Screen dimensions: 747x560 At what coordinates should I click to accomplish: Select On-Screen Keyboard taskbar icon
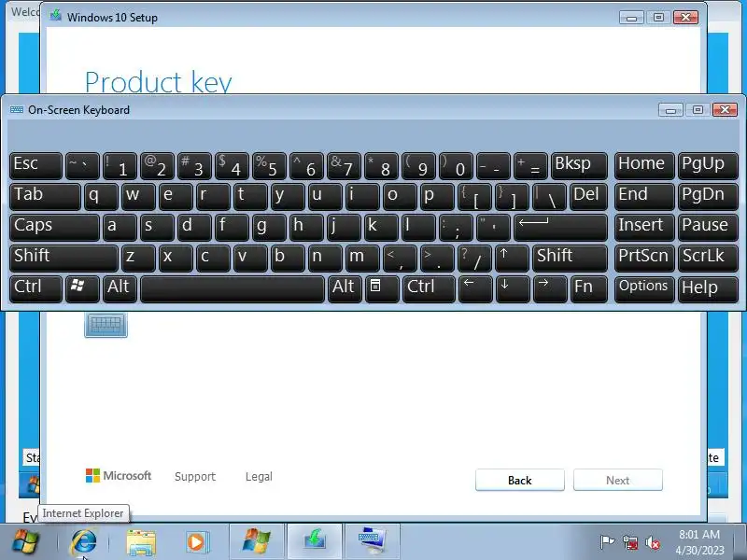point(372,542)
